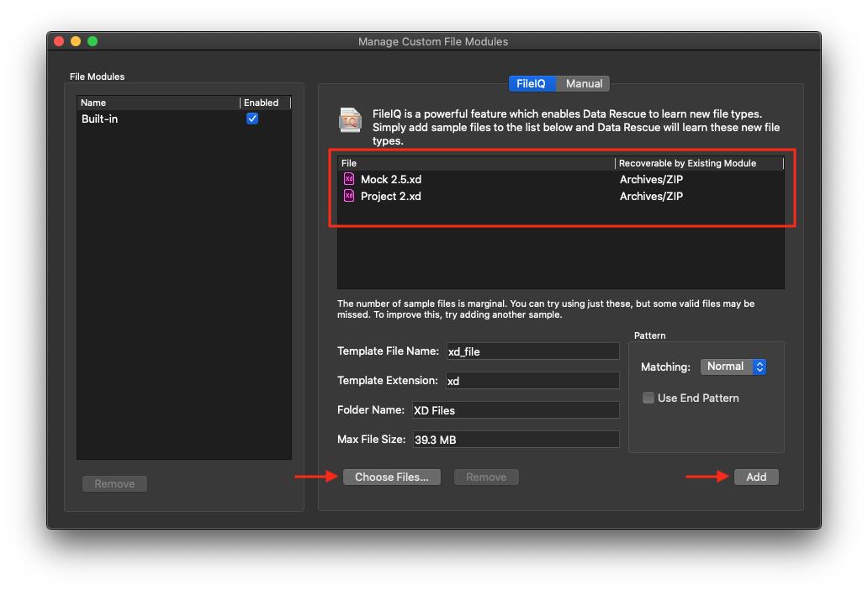Enable the Use End Pattern checkbox
This screenshot has width=868, height=591.
[648, 398]
